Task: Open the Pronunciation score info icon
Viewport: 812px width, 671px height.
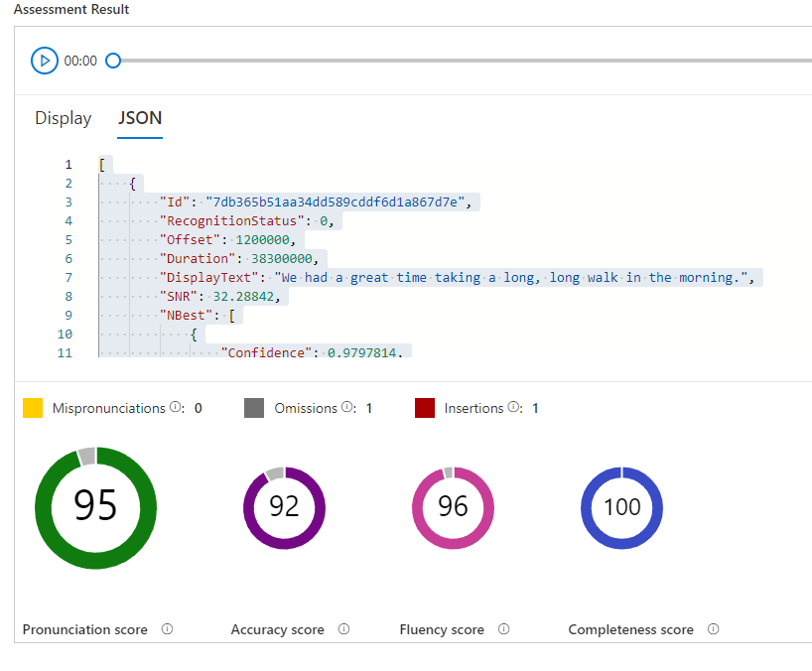Action: [x=168, y=629]
